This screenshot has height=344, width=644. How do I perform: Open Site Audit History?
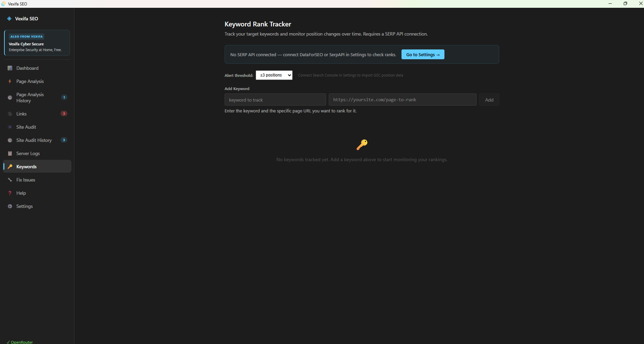click(37, 140)
